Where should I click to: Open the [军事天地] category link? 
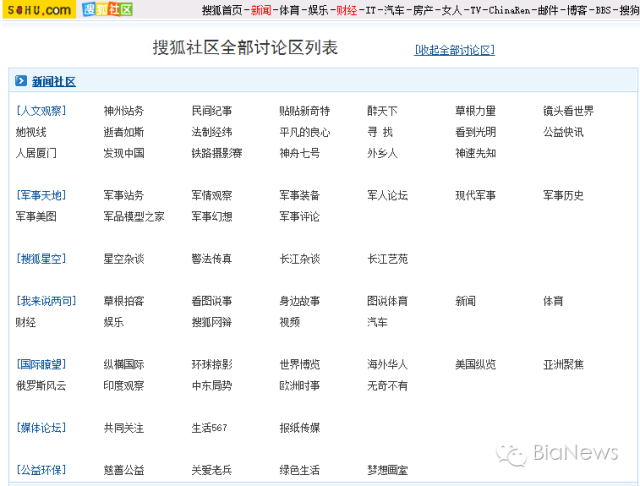pos(41,195)
